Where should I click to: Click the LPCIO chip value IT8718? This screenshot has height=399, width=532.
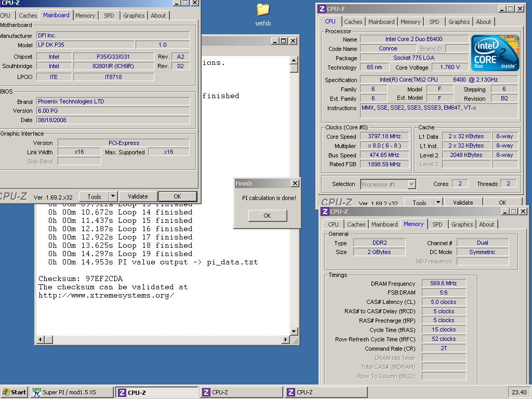point(113,77)
